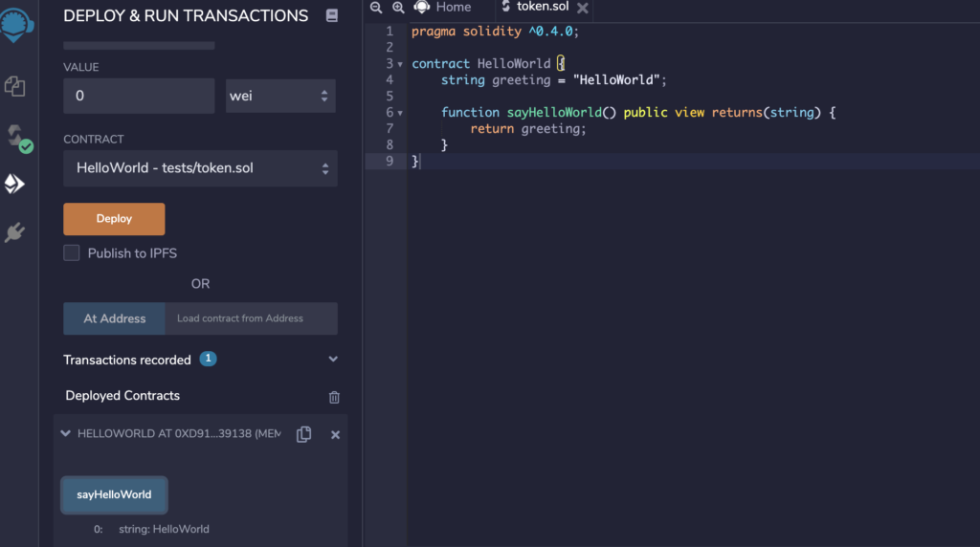Focus the Value input field

click(x=139, y=96)
